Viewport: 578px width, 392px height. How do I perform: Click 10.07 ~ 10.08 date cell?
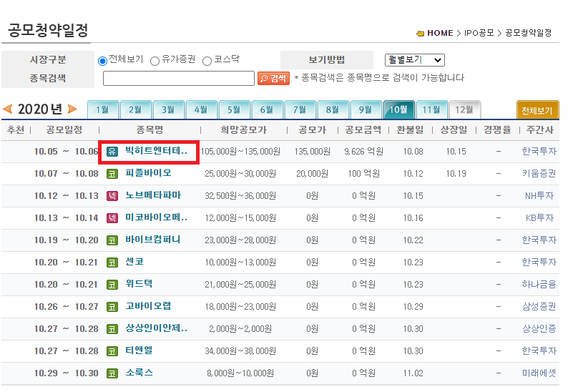click(x=67, y=174)
